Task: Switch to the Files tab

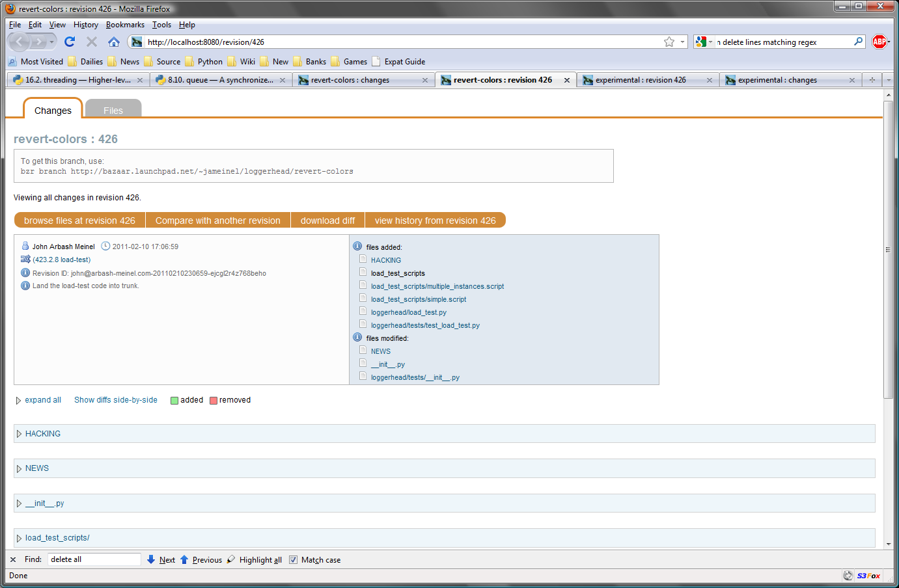Action: click(113, 110)
